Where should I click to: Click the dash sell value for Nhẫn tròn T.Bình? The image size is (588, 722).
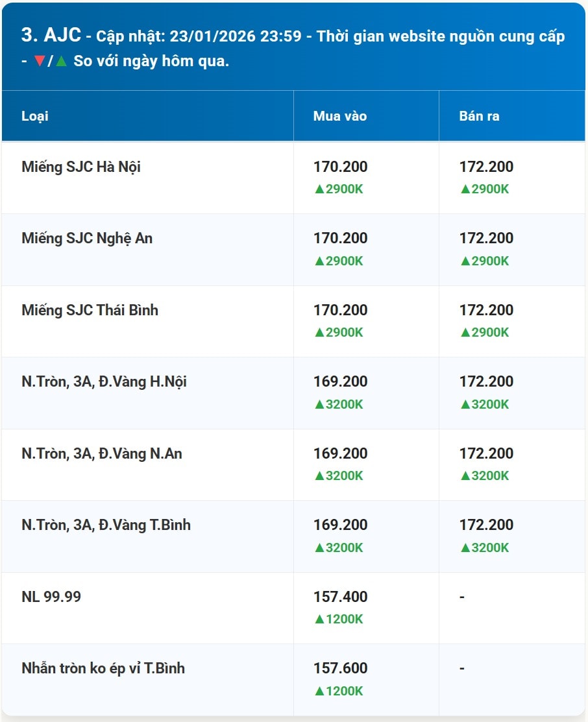(x=461, y=668)
